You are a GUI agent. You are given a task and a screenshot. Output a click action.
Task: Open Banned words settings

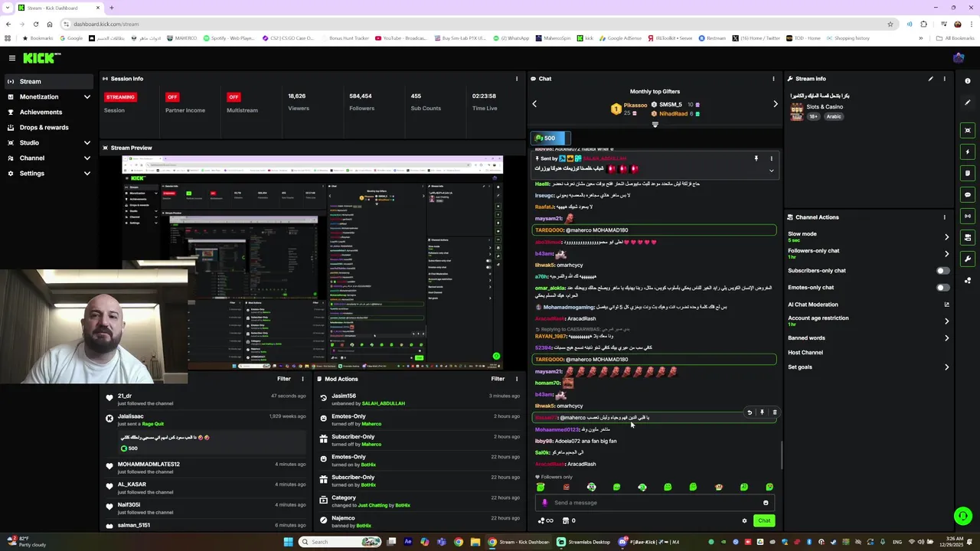(x=869, y=337)
